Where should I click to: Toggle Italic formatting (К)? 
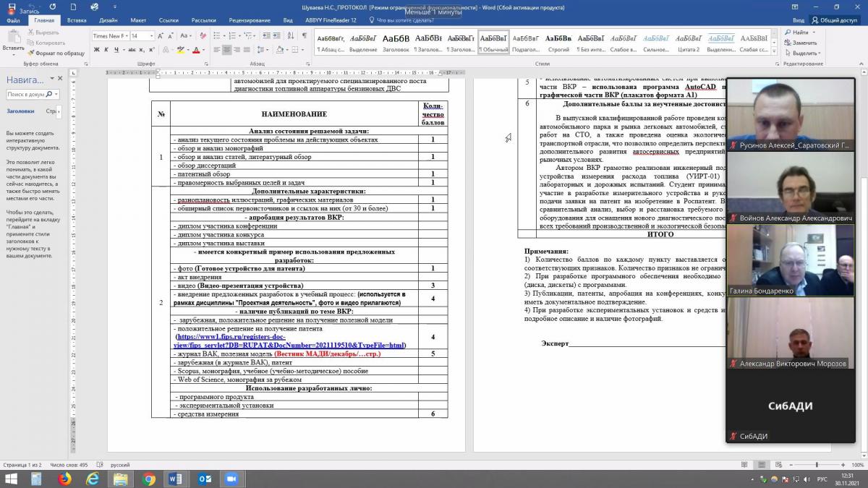tap(106, 49)
